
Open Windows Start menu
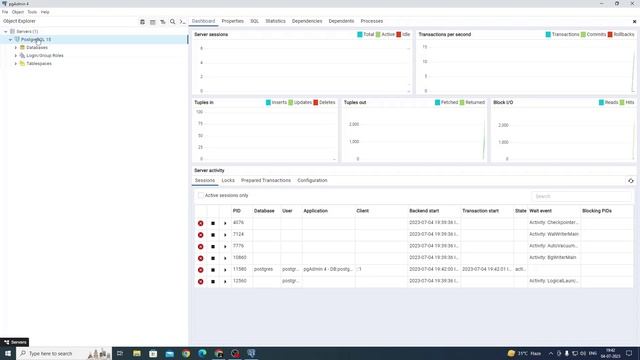tap(8, 353)
